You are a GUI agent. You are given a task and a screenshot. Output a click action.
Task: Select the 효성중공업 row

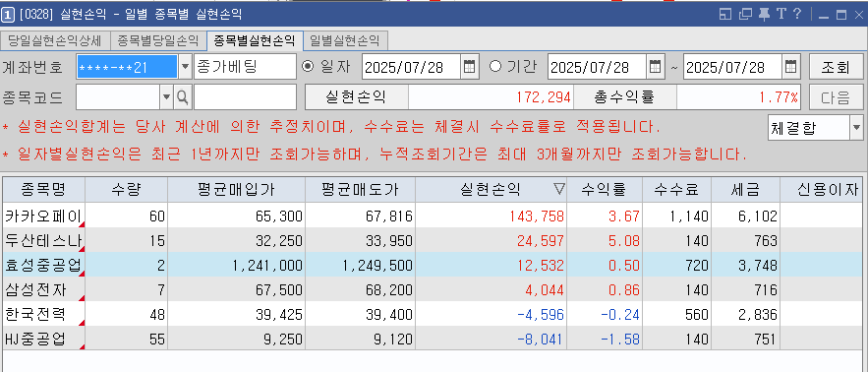432,265
